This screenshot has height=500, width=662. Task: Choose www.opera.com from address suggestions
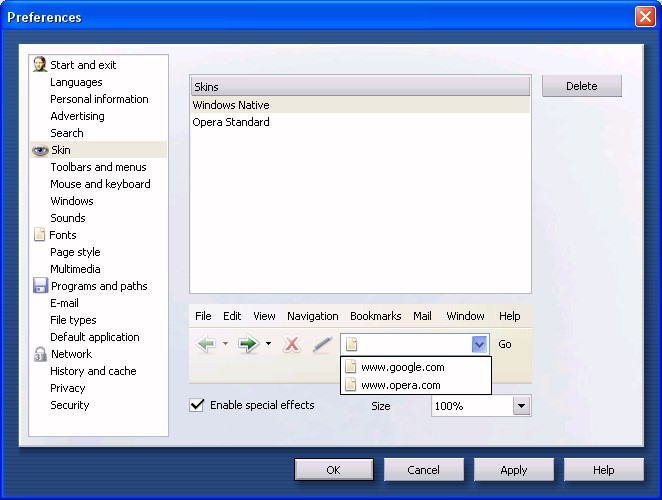(400, 385)
